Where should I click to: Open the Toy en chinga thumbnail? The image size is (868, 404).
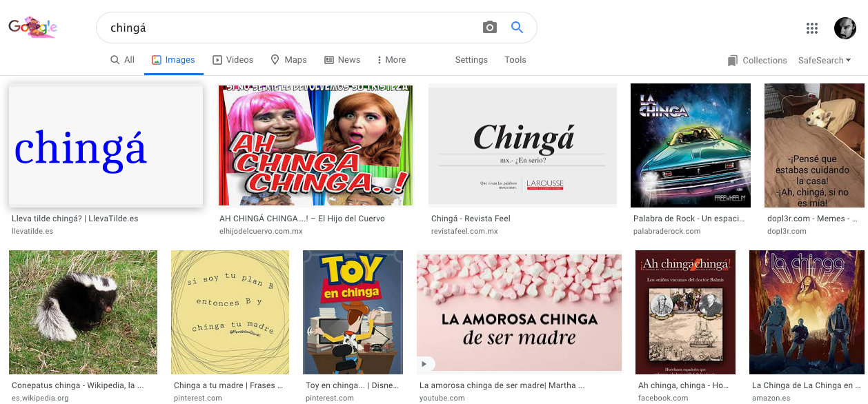point(353,312)
